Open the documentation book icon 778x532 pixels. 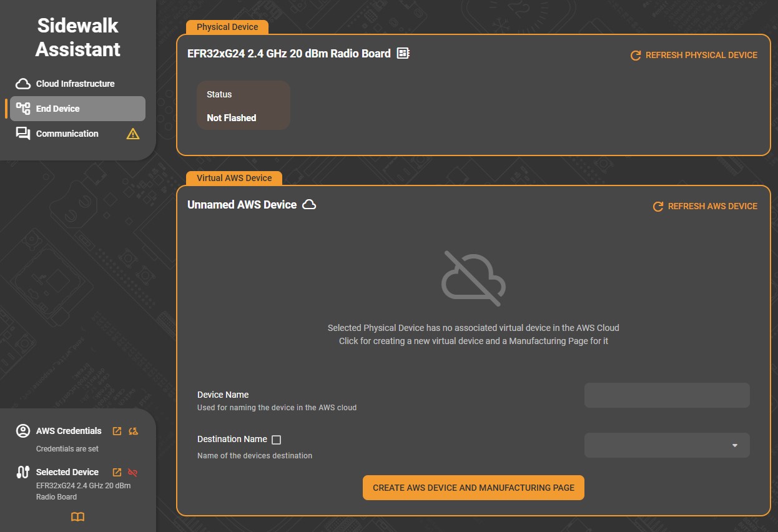point(77,517)
